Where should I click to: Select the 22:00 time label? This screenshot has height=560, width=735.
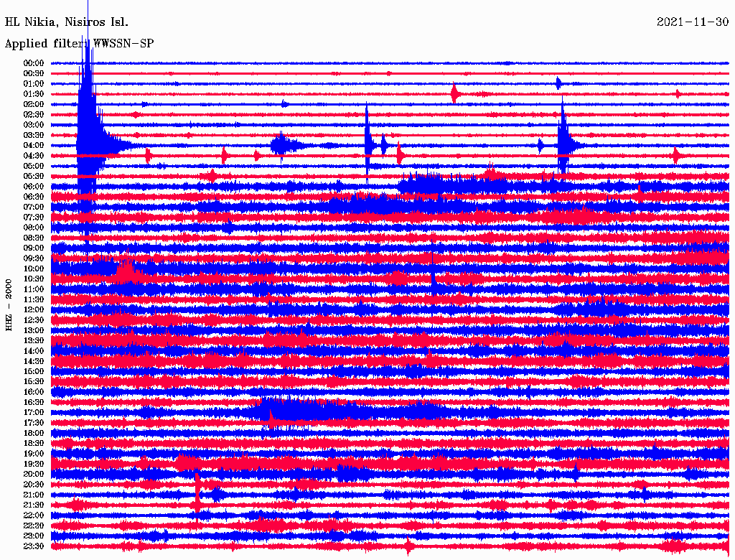point(34,515)
